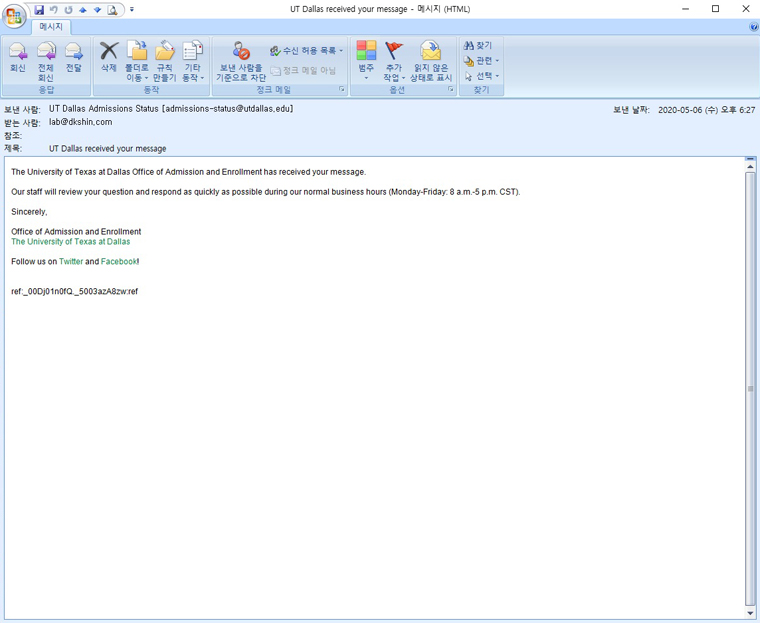This screenshot has width=760, height=623.
Task: Switch to the 메시지 ribbon tab
Action: click(51, 27)
